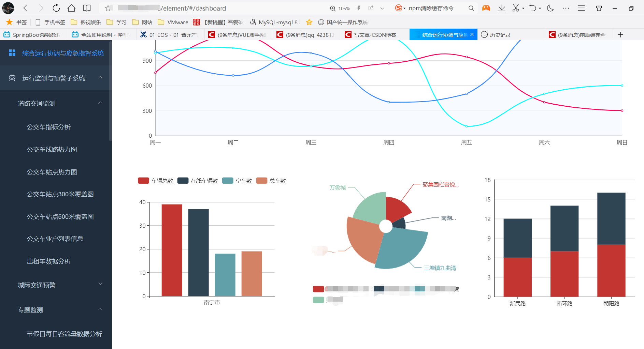Toggle the 总车数 legend series
Image resolution: width=644 pixels, height=349 pixels.
(x=271, y=181)
